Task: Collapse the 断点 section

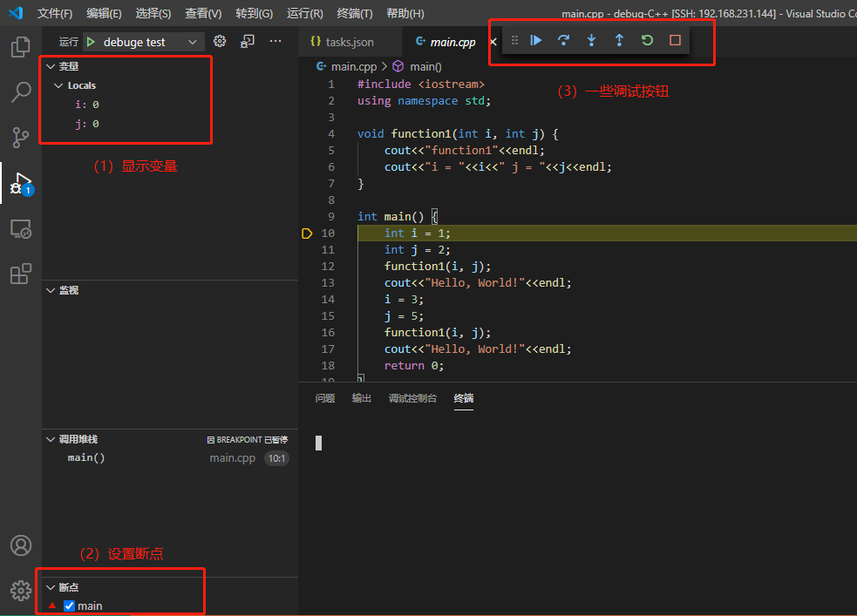Action: tap(51, 587)
